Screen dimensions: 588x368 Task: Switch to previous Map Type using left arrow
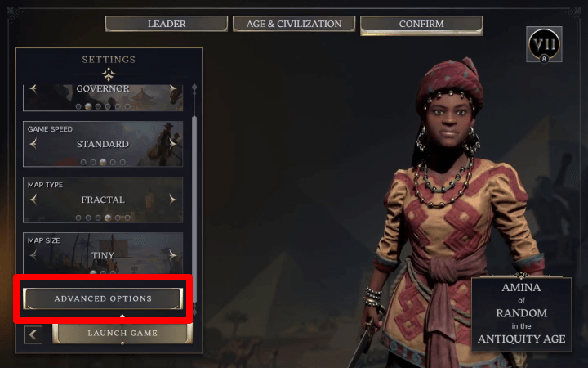pyautogui.click(x=33, y=200)
